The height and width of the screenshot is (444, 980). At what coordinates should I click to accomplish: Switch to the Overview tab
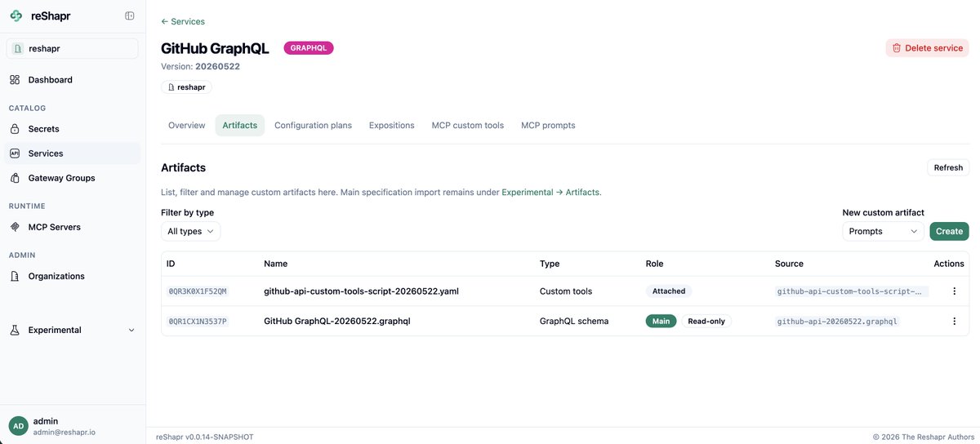(x=186, y=126)
